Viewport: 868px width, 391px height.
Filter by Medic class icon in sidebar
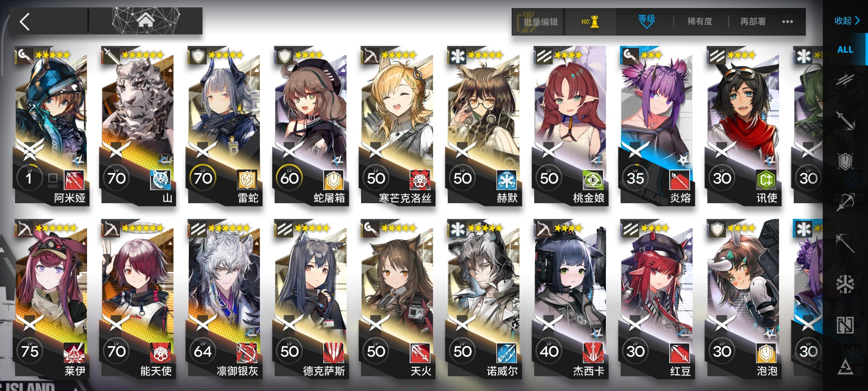[845, 284]
